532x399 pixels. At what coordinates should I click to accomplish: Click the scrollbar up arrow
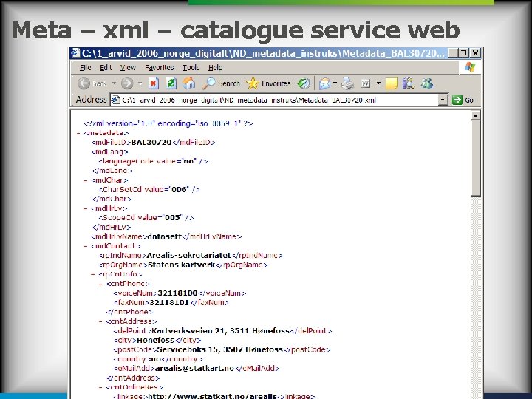tap(475, 115)
